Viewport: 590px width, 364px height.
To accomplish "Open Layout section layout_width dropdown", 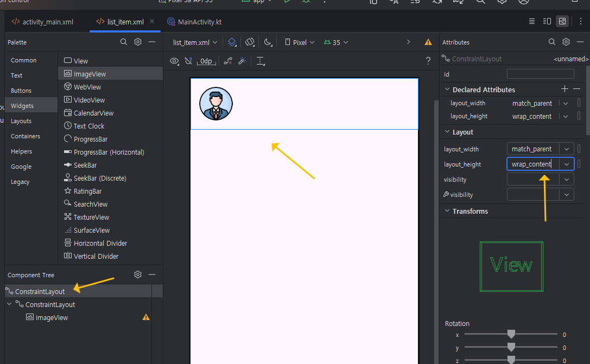I will pos(566,149).
